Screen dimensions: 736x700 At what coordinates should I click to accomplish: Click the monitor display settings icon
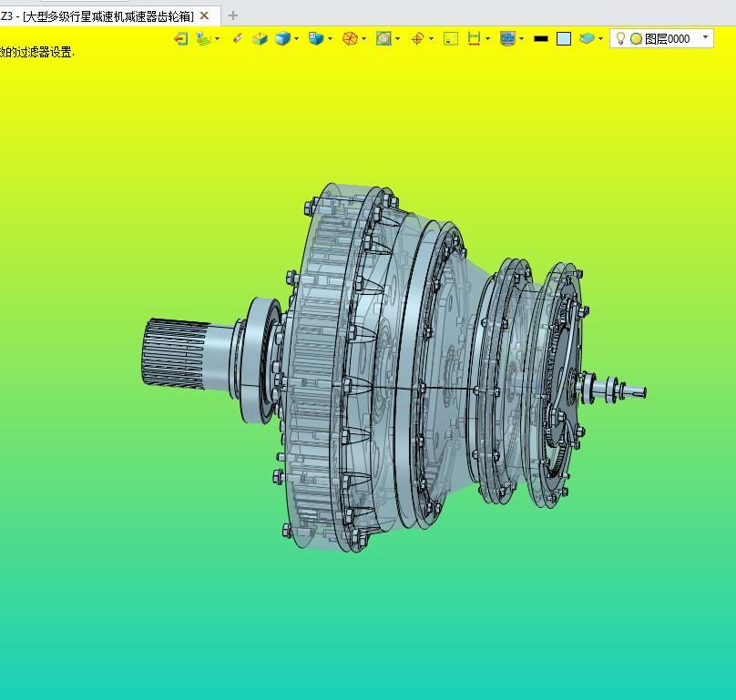[508, 38]
